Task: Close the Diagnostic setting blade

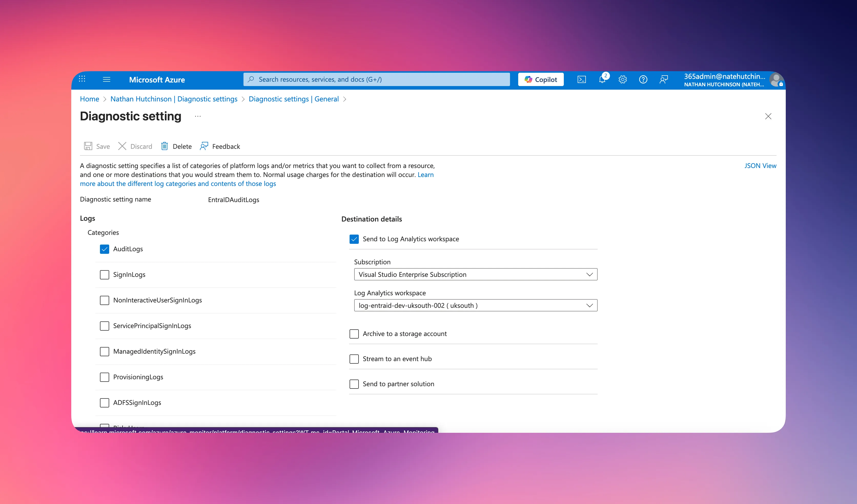Action: (x=768, y=116)
